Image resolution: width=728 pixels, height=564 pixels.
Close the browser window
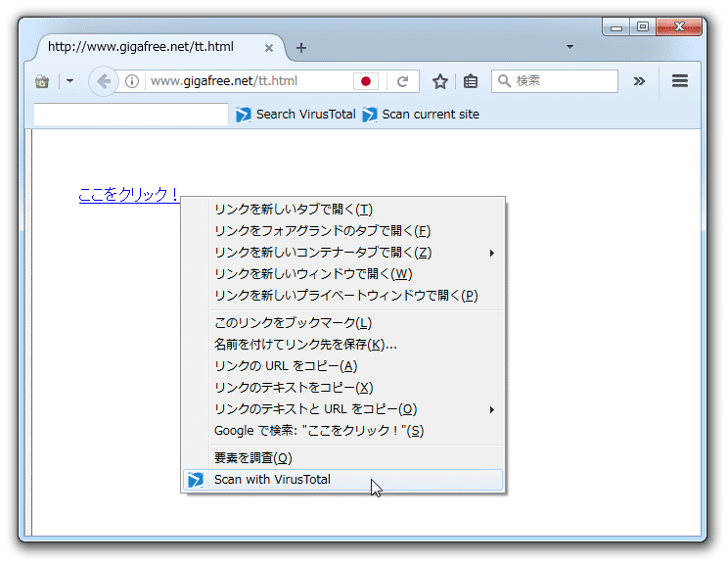(679, 27)
